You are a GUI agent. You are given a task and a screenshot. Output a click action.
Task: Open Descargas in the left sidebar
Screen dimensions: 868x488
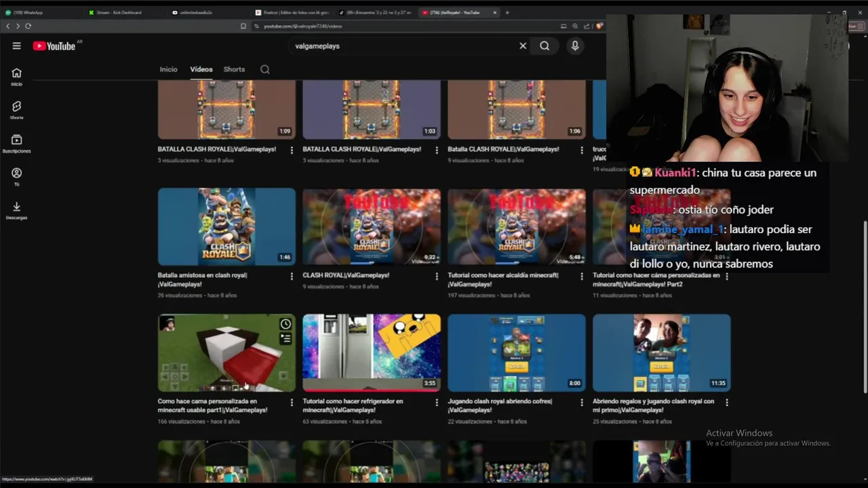(x=16, y=211)
